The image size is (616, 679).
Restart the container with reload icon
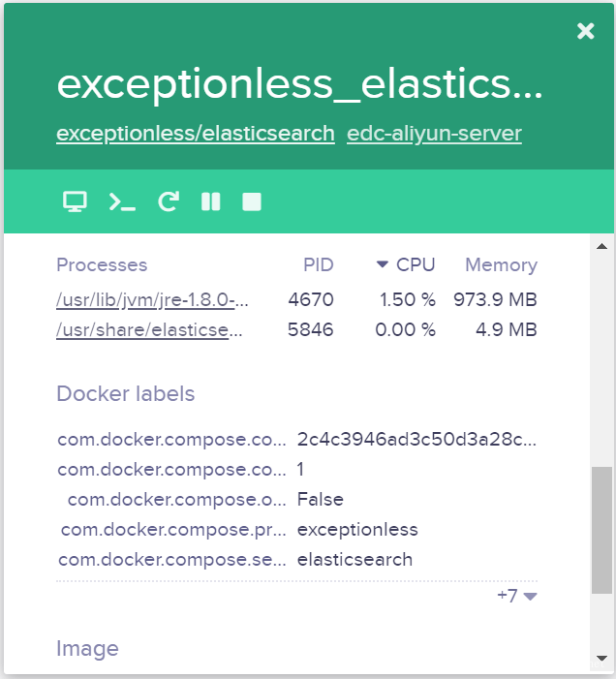coord(169,201)
